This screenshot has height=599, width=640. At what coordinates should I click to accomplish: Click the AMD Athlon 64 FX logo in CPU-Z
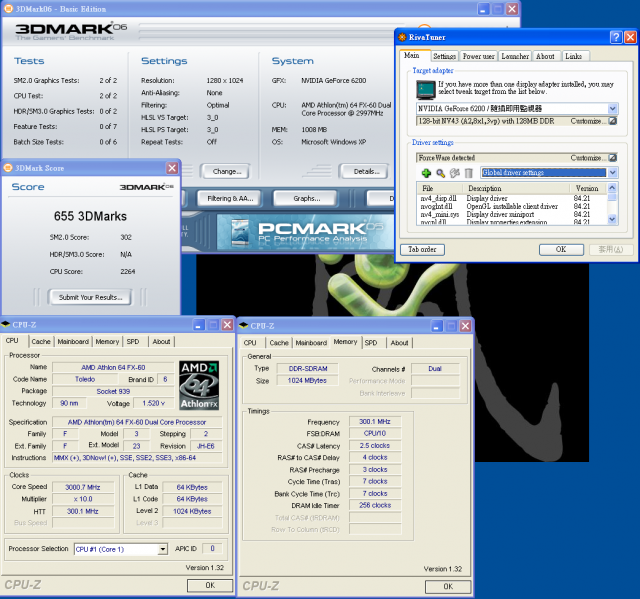pos(199,385)
